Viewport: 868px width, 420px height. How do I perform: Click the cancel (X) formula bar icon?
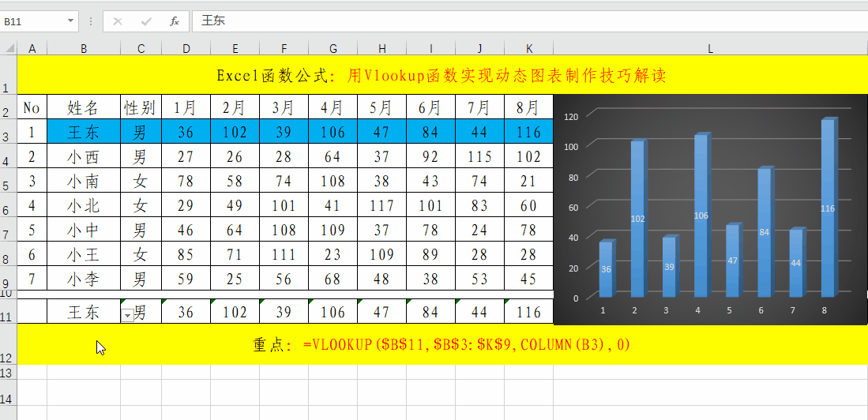(118, 21)
